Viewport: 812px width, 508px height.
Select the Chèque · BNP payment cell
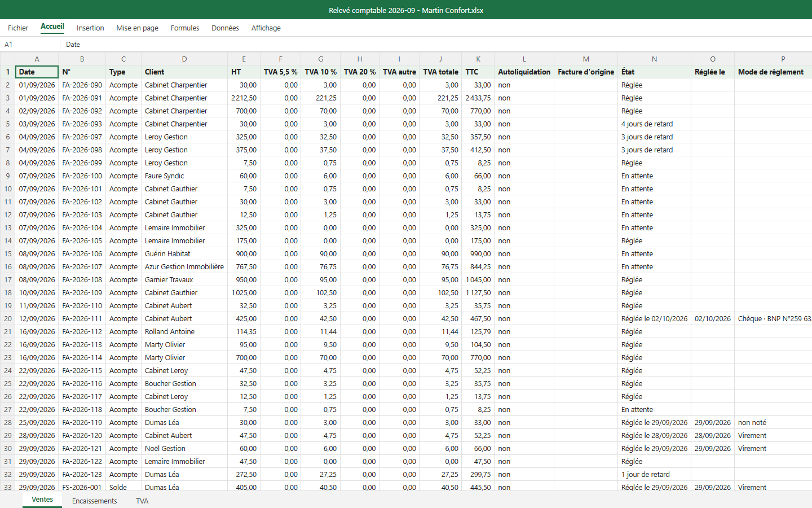click(773, 318)
